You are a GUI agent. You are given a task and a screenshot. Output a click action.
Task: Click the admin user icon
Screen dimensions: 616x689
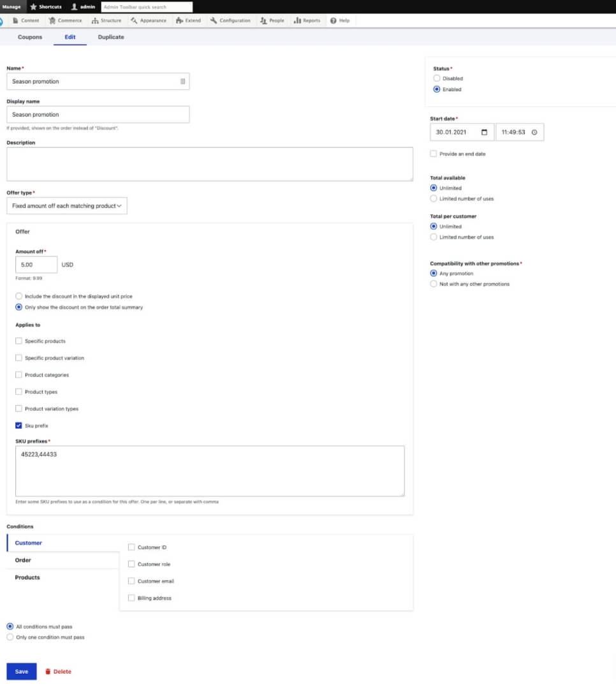pos(75,6)
